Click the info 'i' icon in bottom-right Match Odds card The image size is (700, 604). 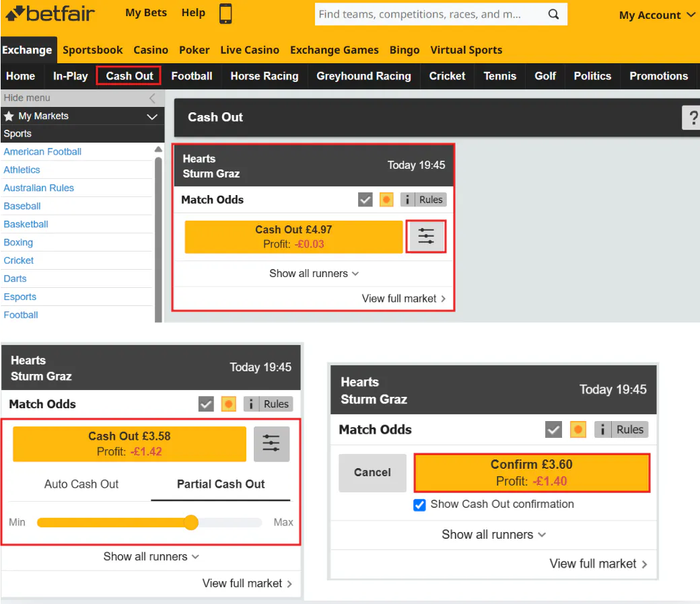602,430
